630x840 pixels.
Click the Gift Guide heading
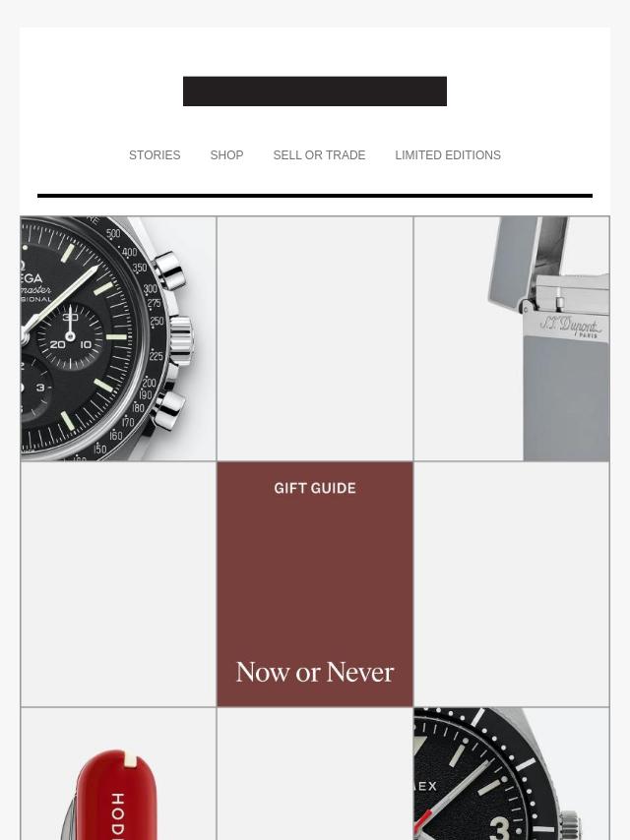click(x=315, y=488)
